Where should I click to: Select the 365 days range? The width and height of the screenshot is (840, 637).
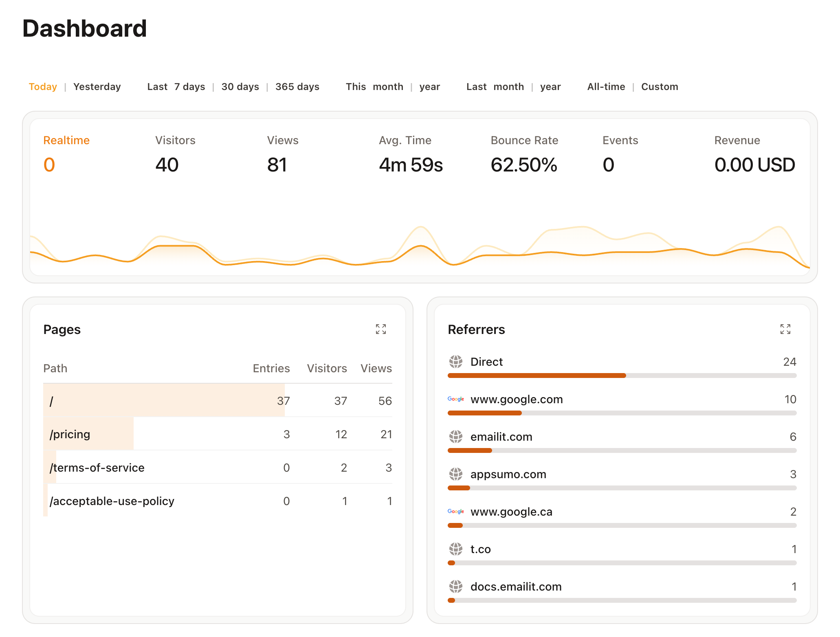(297, 86)
